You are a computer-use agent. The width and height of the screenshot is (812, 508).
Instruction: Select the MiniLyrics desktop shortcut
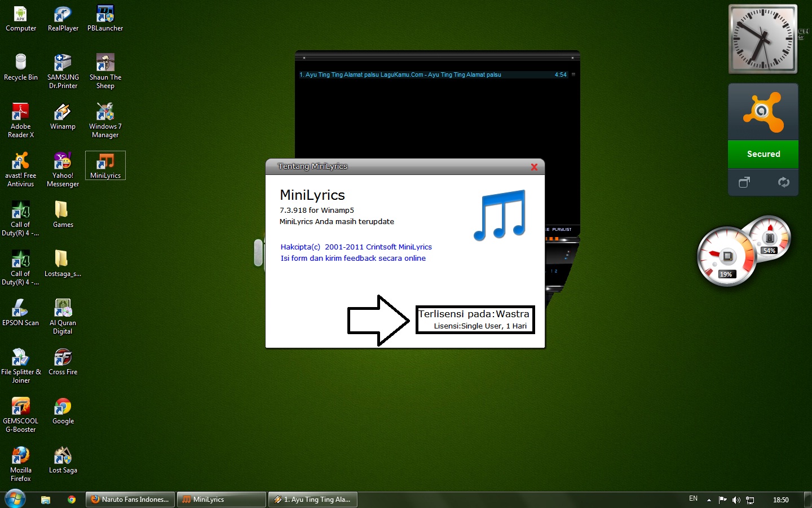tap(105, 165)
